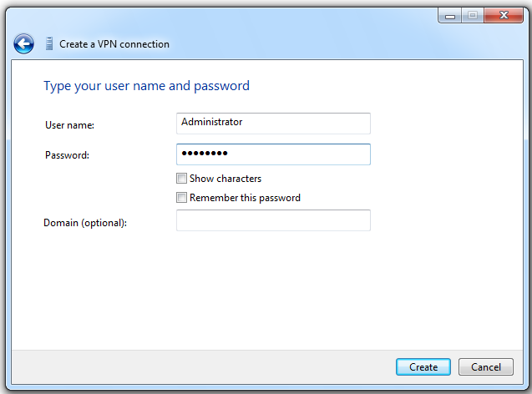Enable the Show characters checkbox
The image size is (532, 394).
(181, 179)
